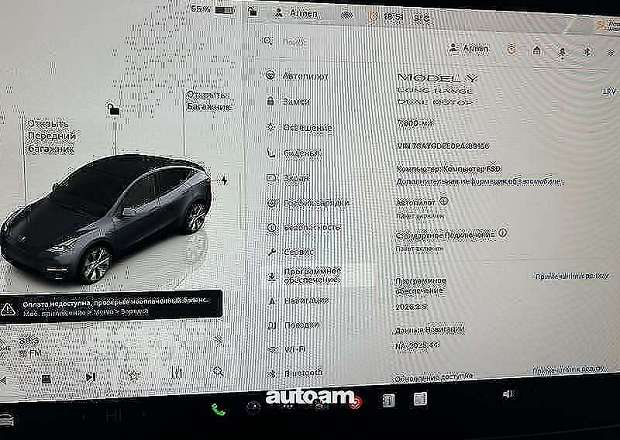
Task: Open Дополнительная информация об автомобиле link
Action: (480, 182)
